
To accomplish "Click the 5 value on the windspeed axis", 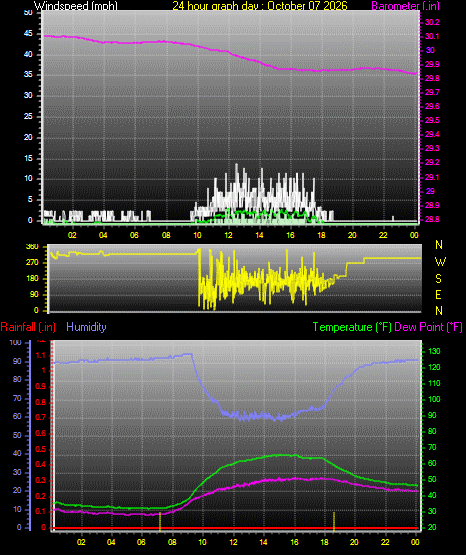I will point(30,199).
